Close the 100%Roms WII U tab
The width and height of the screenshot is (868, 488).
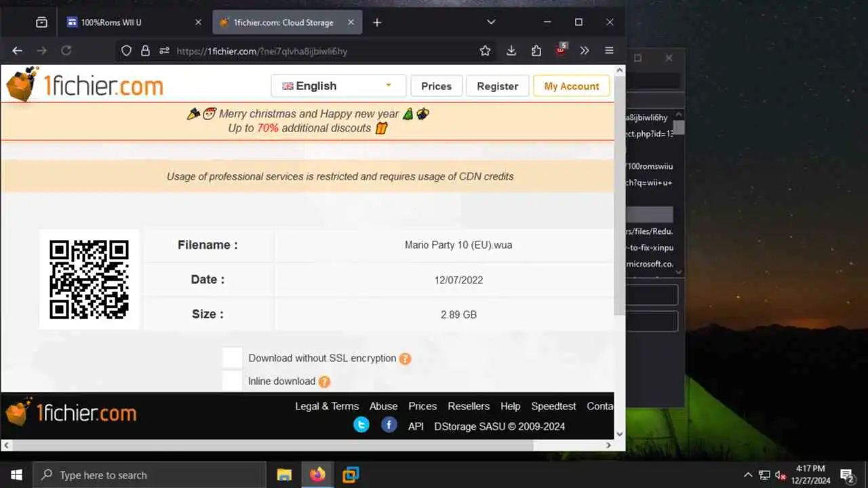[198, 22]
